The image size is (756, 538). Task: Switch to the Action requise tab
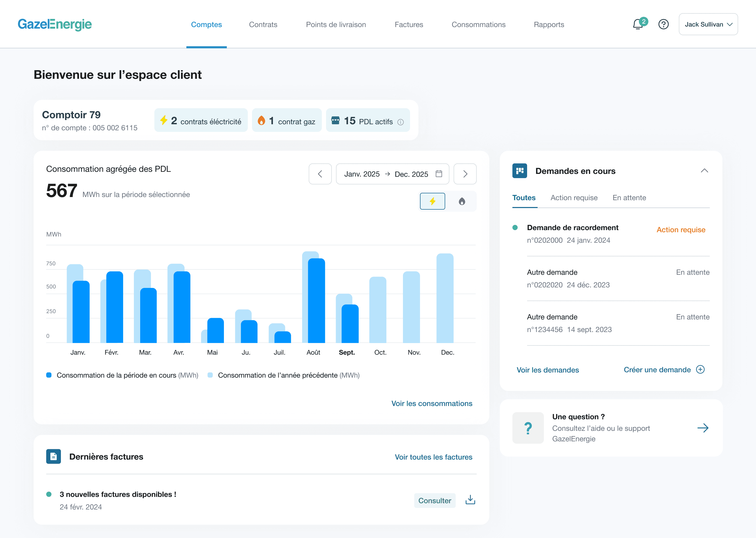point(574,198)
